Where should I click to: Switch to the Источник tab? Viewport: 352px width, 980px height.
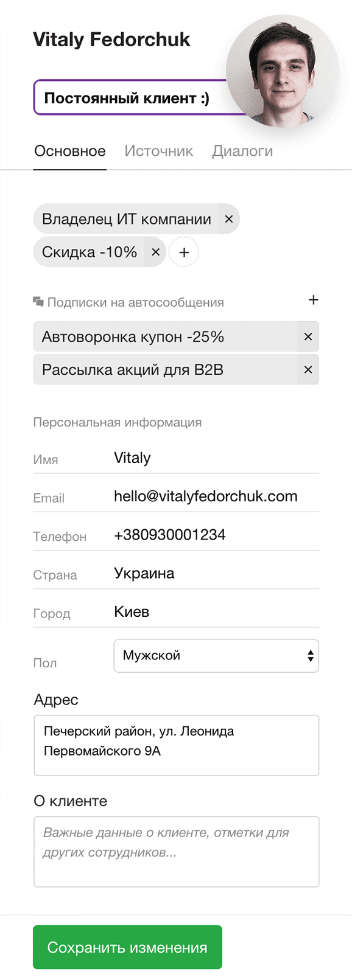pyautogui.click(x=159, y=151)
